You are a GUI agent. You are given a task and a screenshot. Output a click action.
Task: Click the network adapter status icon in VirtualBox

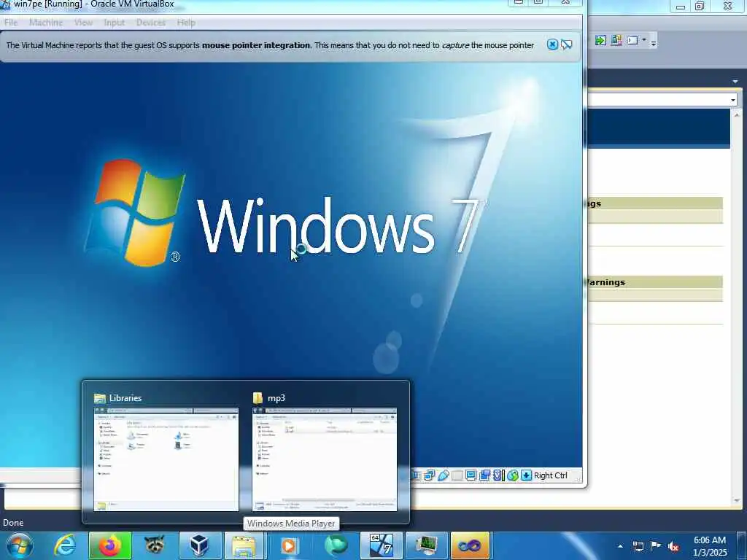(429, 475)
